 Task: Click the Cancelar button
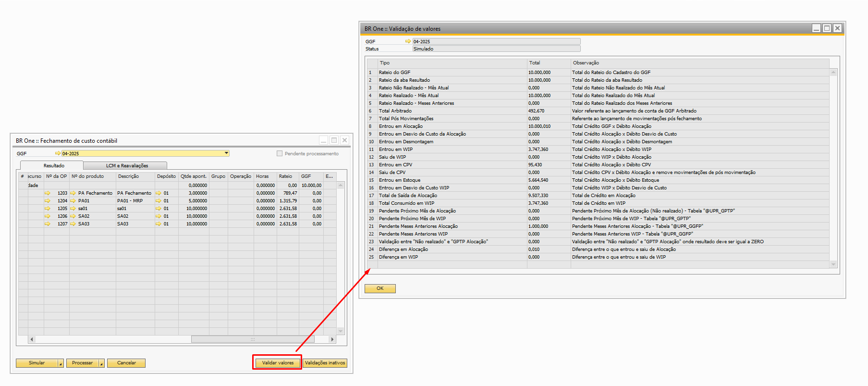[126, 363]
